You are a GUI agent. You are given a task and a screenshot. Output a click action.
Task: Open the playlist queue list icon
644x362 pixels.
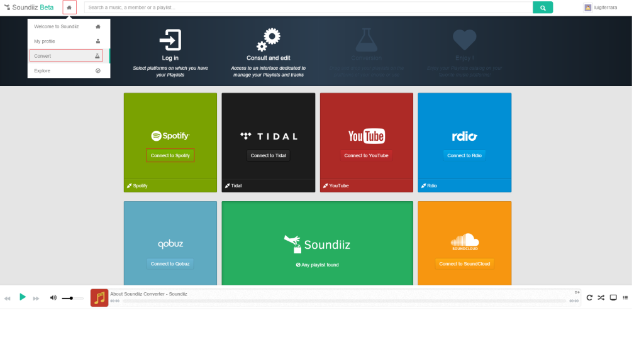pos(625,297)
